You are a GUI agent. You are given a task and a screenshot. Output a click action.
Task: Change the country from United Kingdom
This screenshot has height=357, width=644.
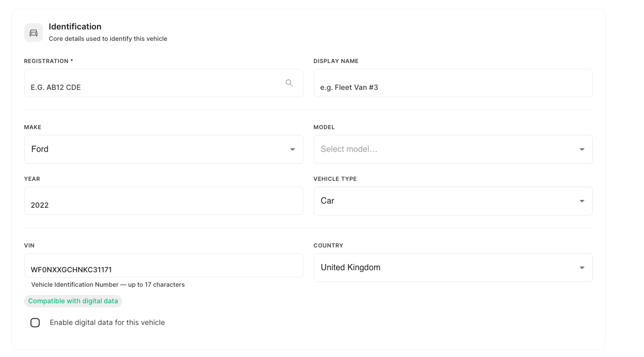(x=453, y=268)
